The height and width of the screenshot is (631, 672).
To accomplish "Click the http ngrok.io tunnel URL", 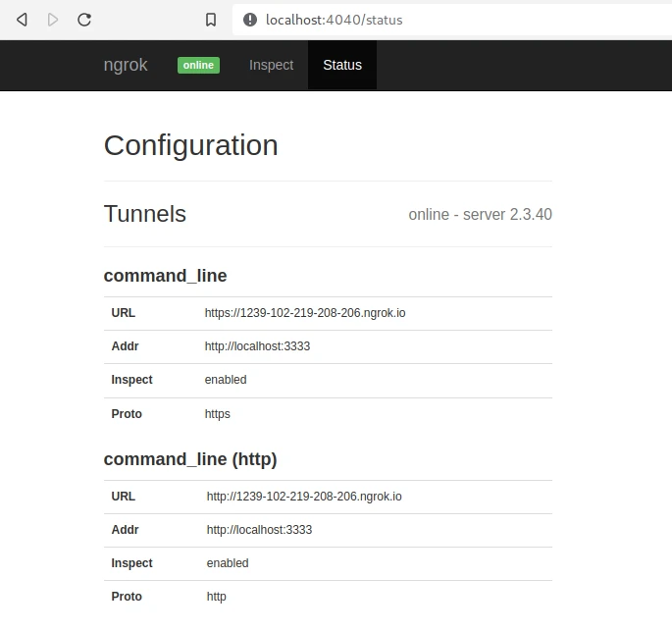I will point(304,497).
